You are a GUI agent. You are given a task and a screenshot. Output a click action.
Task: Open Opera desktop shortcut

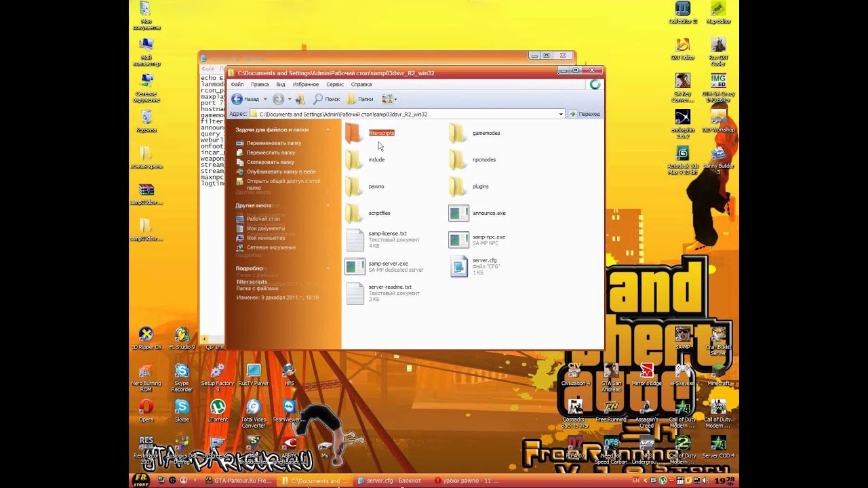pyautogui.click(x=146, y=410)
